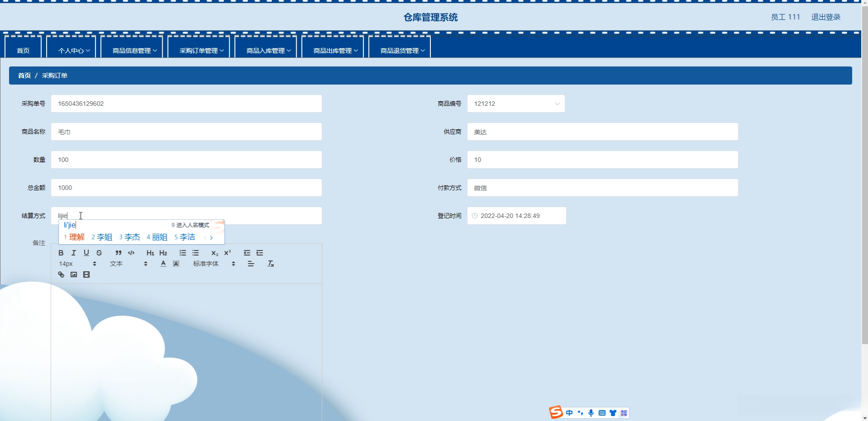Open the text color picker
This screenshot has height=421, width=868.
coord(163,264)
